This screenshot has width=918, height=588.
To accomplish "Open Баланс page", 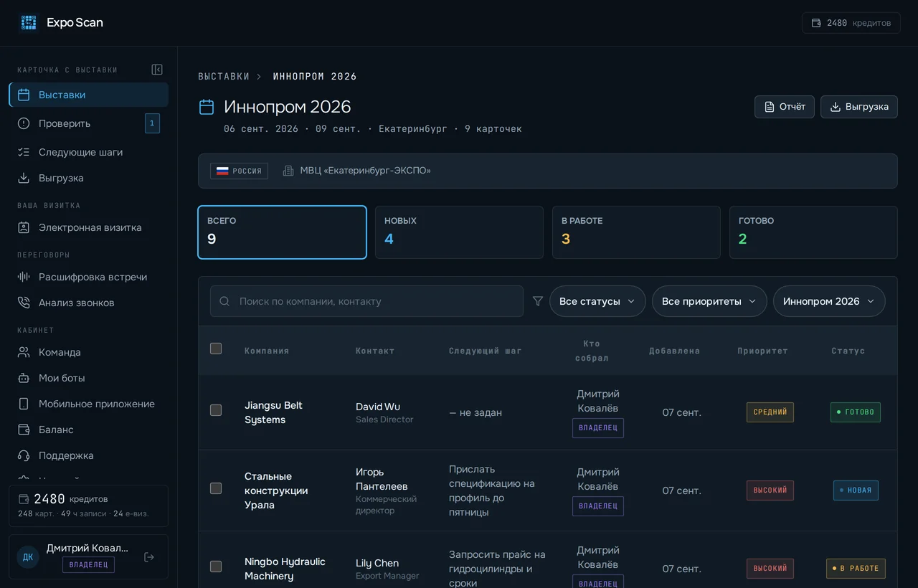I will (x=89, y=430).
